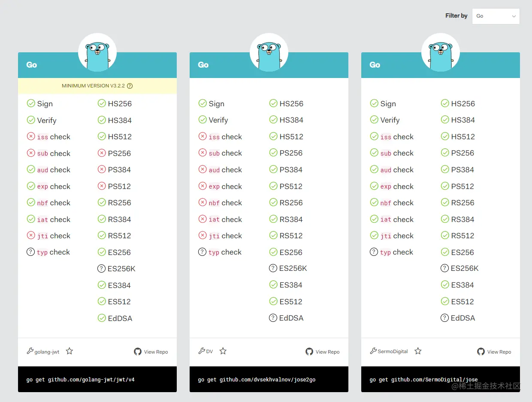Click the GitHub icon on jose2go card
The width and height of the screenshot is (532, 402).
pos(309,351)
